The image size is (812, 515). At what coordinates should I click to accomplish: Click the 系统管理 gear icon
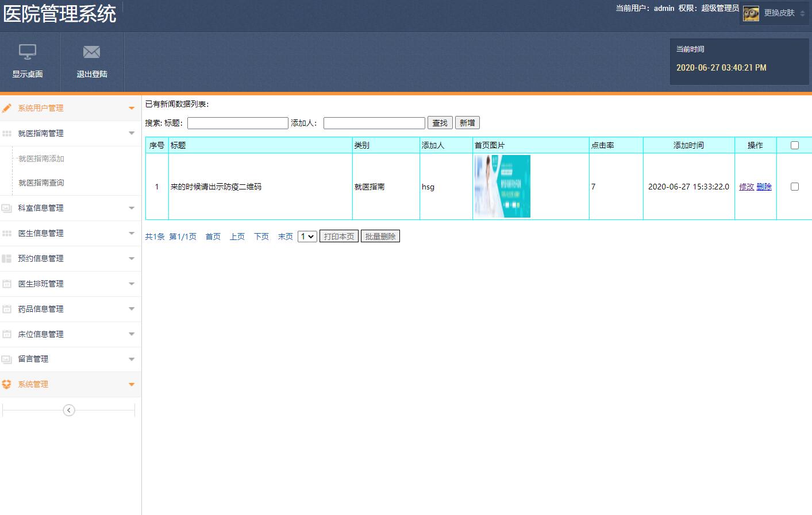point(7,385)
